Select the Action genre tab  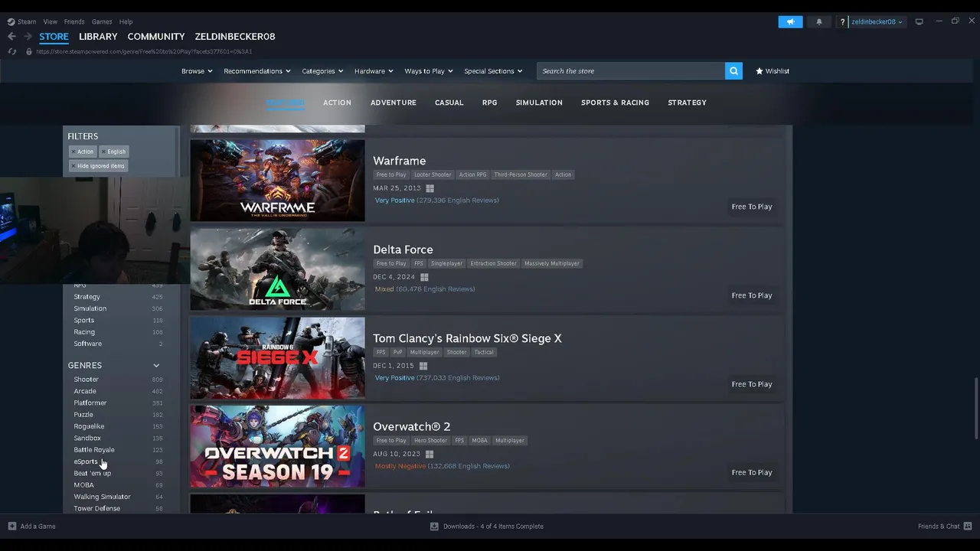pos(337,103)
